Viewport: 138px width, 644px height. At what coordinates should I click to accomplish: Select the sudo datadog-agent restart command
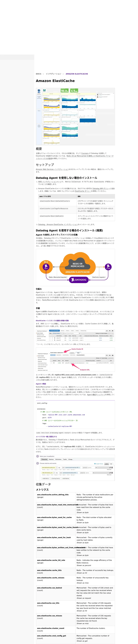[53, 433]
